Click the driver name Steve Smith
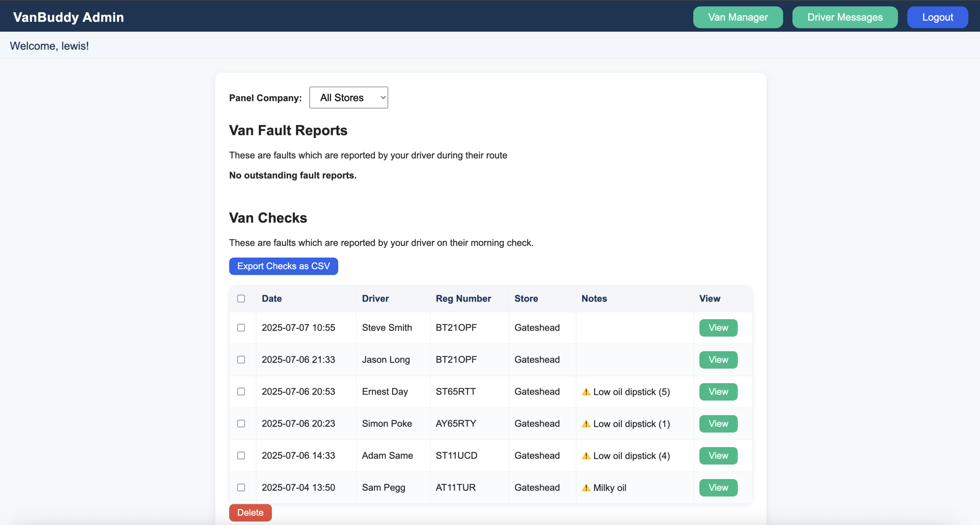This screenshot has height=525, width=980. coord(387,328)
